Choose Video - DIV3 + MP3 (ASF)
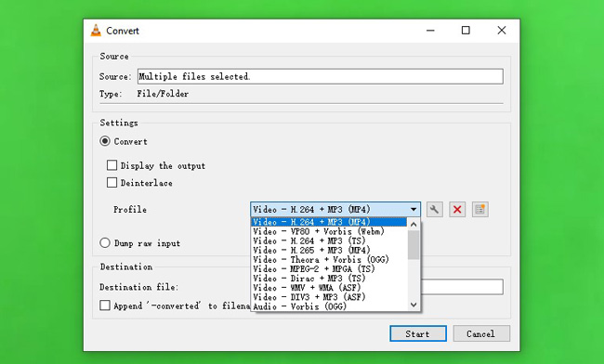Viewport: 604px width, 364px height. click(x=329, y=297)
